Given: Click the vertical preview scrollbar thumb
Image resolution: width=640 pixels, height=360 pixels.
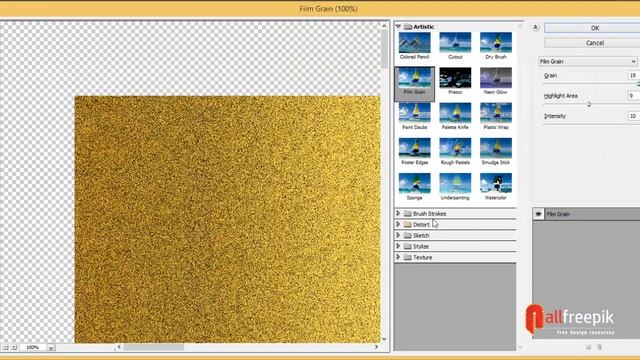Looking at the screenshot, I should (384, 49).
